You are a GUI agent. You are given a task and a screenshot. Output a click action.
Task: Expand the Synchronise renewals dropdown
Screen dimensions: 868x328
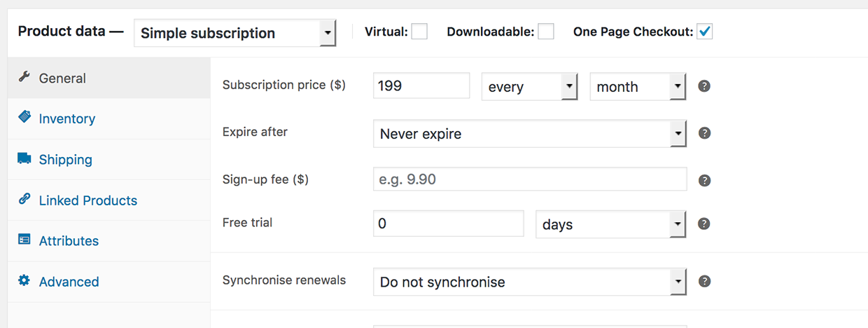point(529,282)
